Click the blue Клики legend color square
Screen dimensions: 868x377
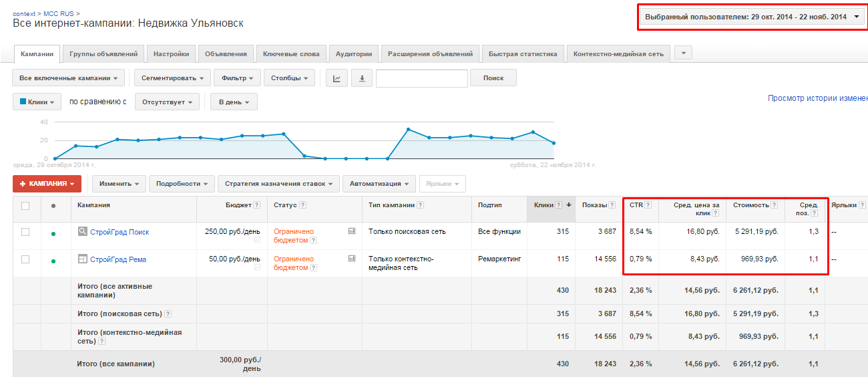(23, 102)
